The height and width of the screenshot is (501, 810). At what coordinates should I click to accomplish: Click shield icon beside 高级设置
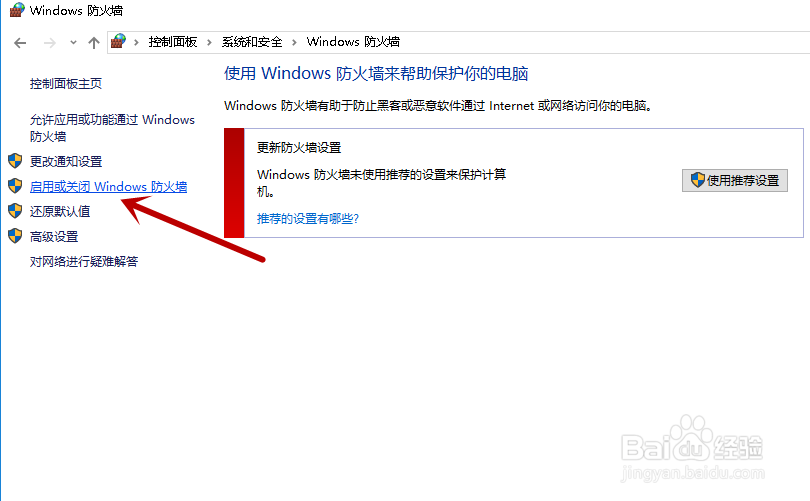click(x=15, y=236)
